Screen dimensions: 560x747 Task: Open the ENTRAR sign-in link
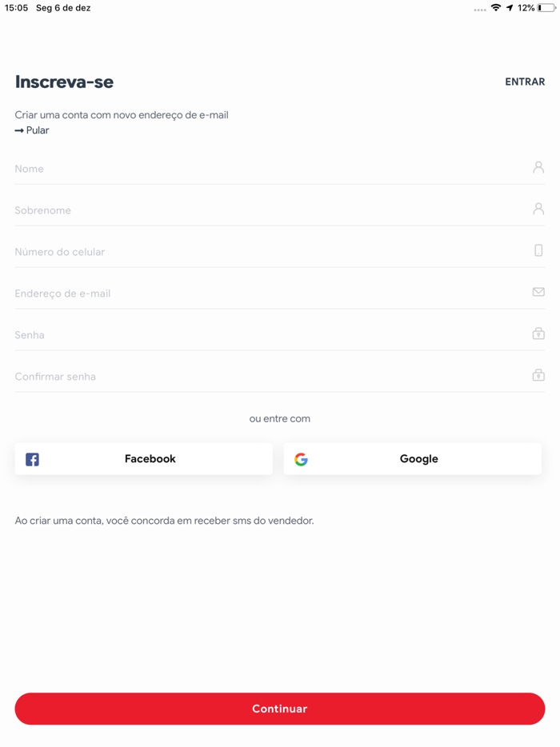click(x=525, y=82)
